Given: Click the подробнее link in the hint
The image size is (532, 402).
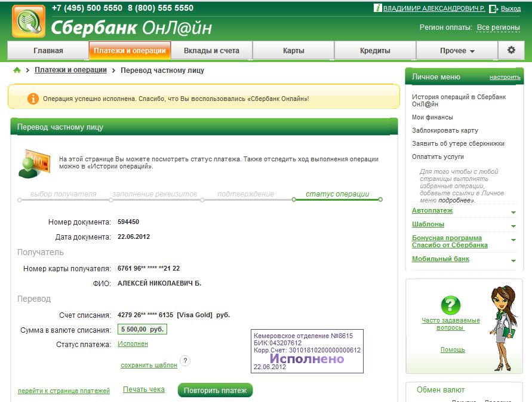Looking at the screenshot, I should [456, 200].
